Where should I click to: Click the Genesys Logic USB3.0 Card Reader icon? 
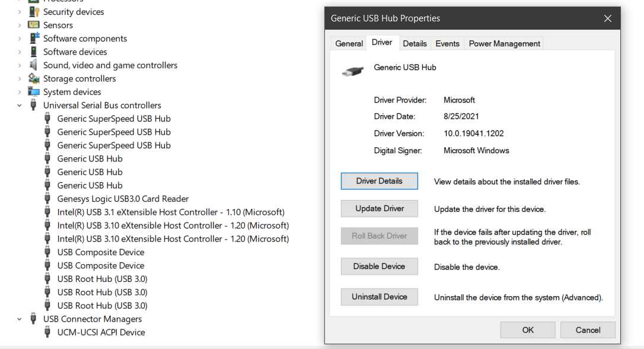click(47, 198)
